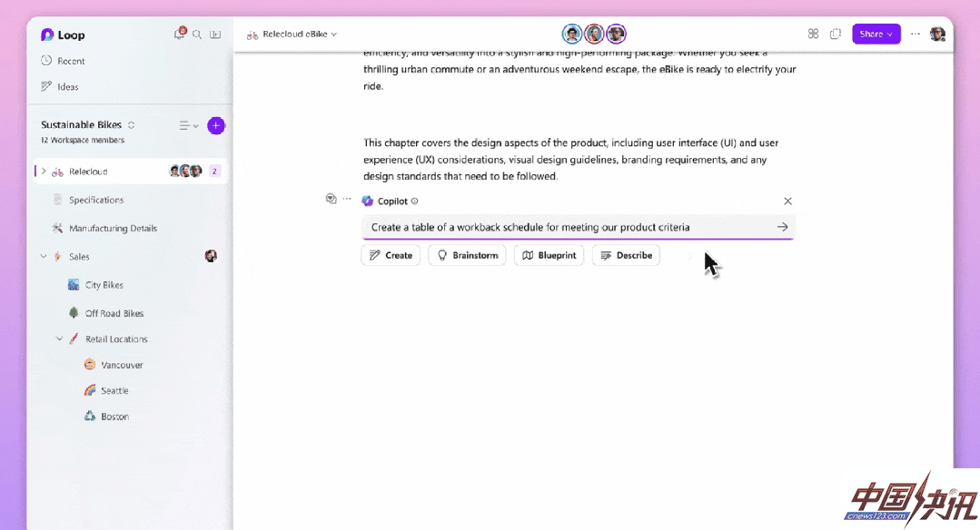This screenshot has width=980, height=530.
Task: Choose the Blueprint prompt suggestion
Action: 549,255
